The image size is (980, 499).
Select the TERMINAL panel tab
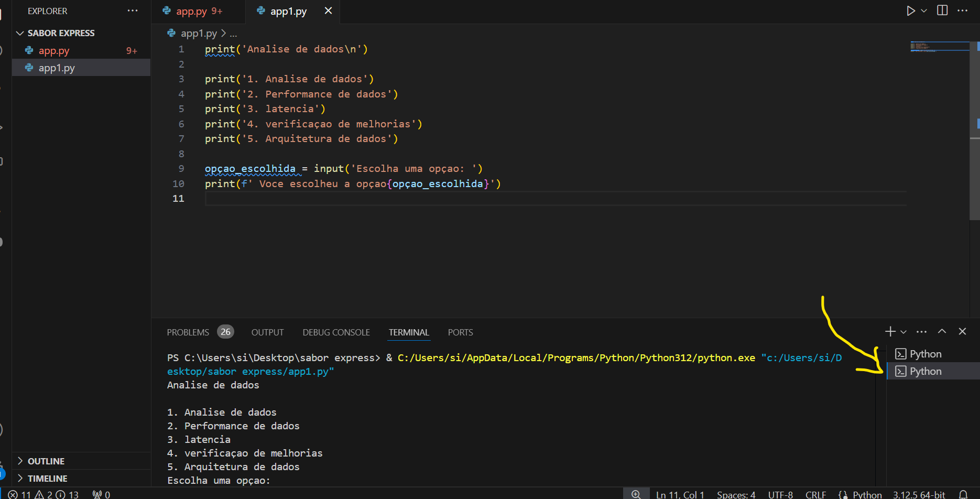(x=409, y=332)
